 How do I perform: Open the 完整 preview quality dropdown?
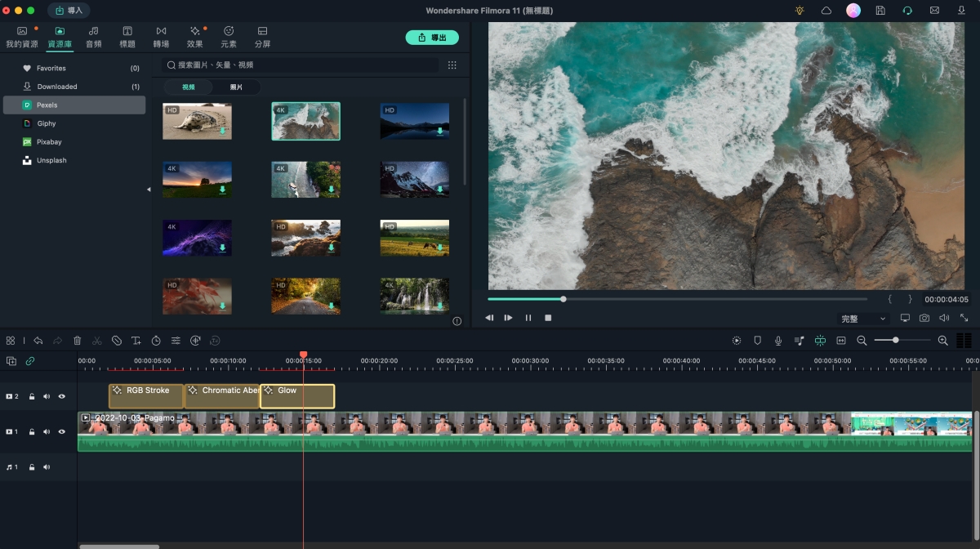point(863,319)
